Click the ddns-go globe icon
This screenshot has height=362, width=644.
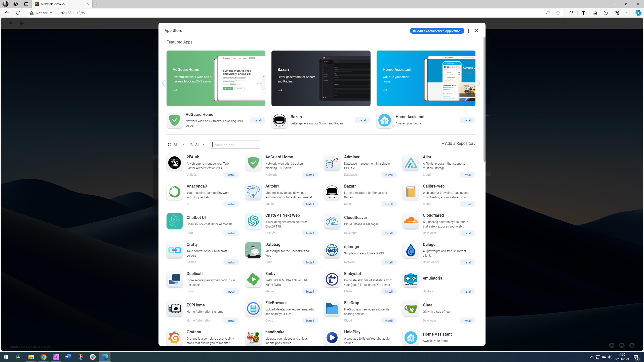point(332,250)
